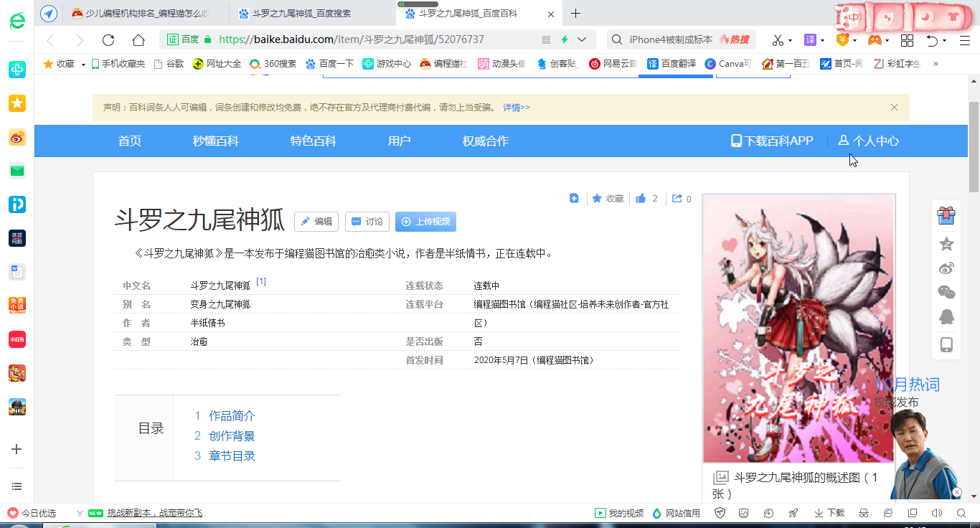The width and height of the screenshot is (980, 528).
Task: Open the scissors screenshot tool
Action: click(778, 40)
